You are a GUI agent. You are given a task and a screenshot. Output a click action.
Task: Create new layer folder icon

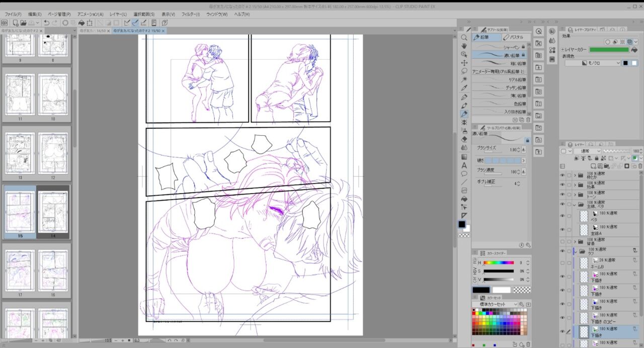[607, 166]
